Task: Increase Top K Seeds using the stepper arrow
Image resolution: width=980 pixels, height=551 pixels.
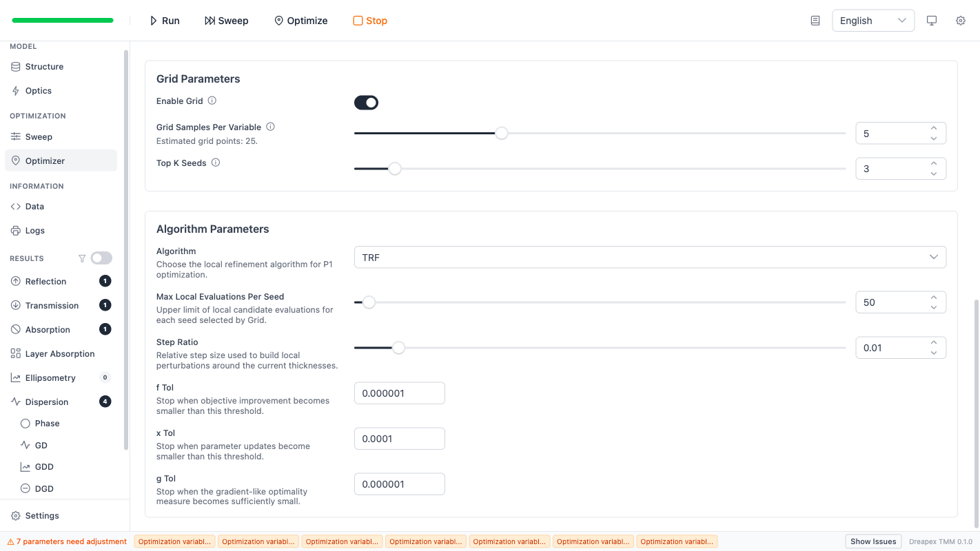Action: [x=934, y=164]
